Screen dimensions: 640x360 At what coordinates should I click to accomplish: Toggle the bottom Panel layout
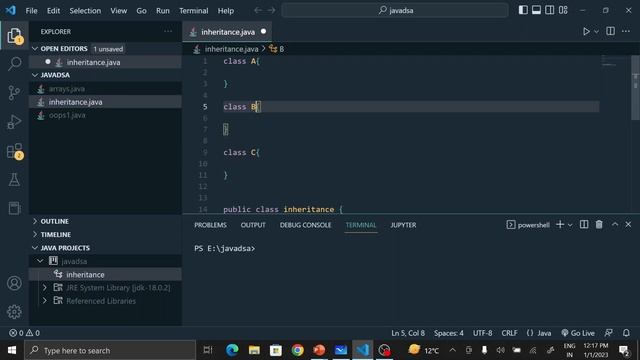click(x=536, y=10)
